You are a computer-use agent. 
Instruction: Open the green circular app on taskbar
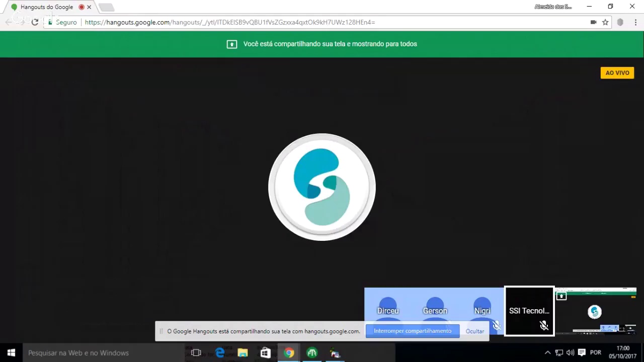click(312, 353)
